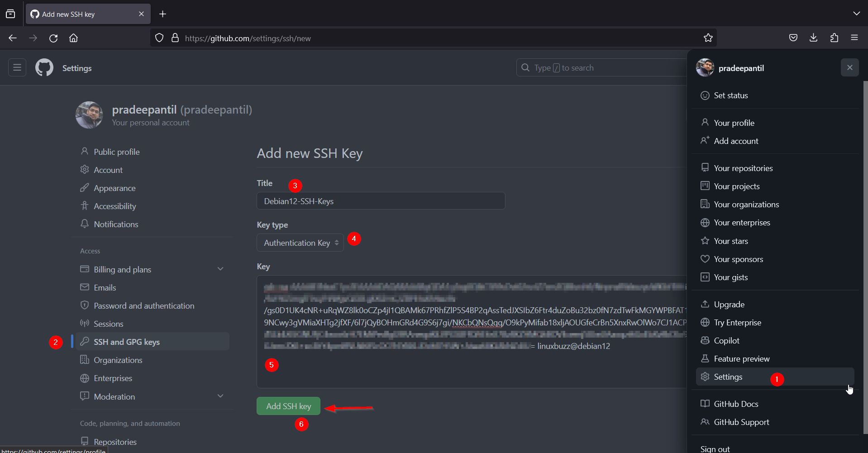The image size is (868, 453).
Task: Open Your repositories from menu
Action: pos(775,168)
